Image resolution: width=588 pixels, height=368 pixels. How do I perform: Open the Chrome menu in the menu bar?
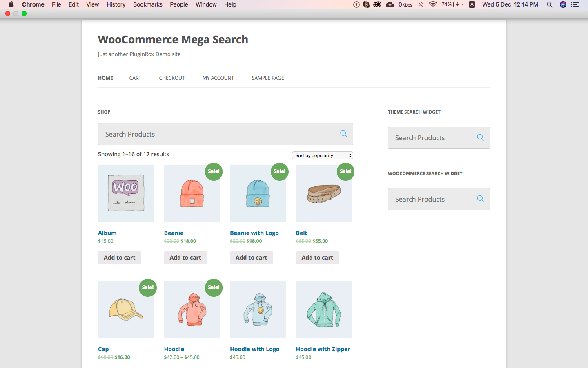click(x=33, y=4)
